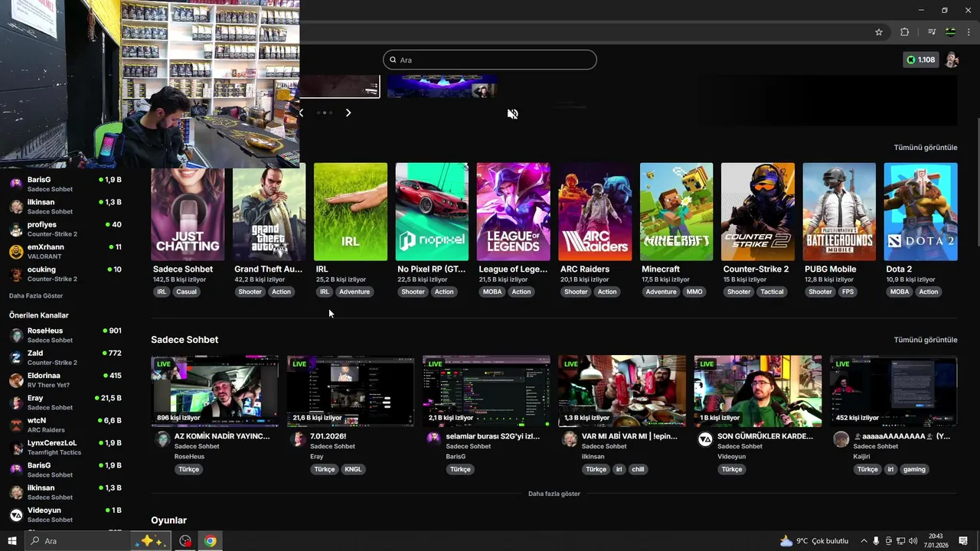980x551 pixels.
Task: Open Eray 7.01.2026! live stream thumbnail
Action: pyautogui.click(x=350, y=391)
